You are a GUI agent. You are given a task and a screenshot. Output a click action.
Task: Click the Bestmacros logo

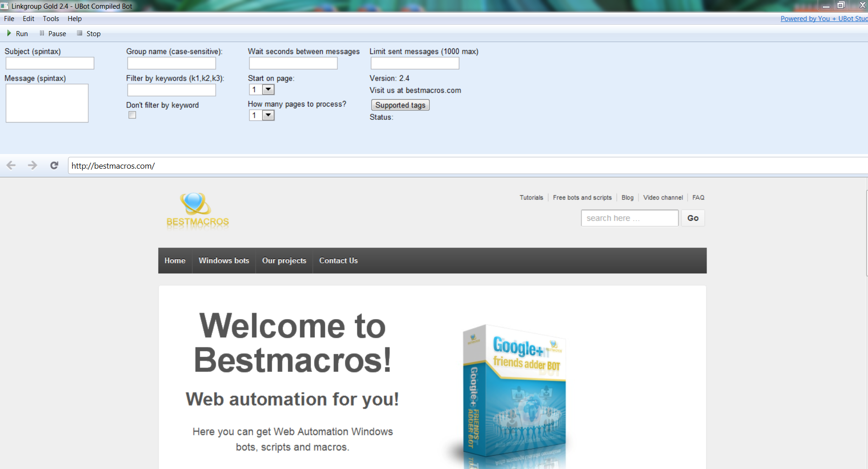tap(197, 210)
